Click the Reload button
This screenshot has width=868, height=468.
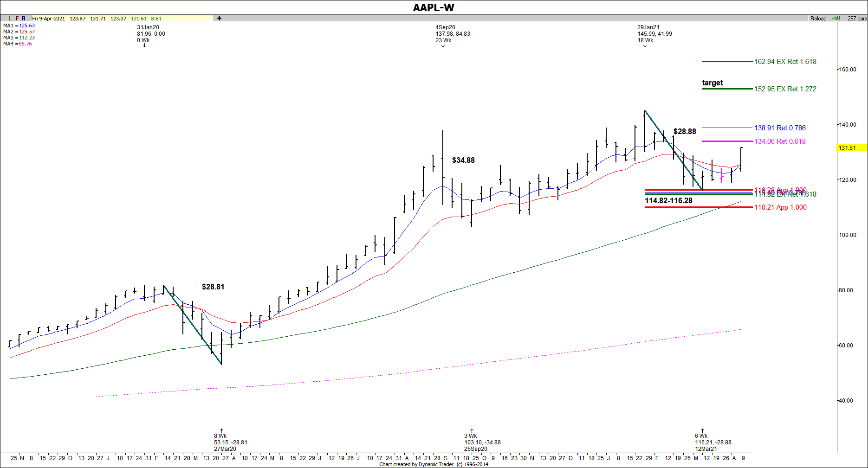(x=818, y=19)
